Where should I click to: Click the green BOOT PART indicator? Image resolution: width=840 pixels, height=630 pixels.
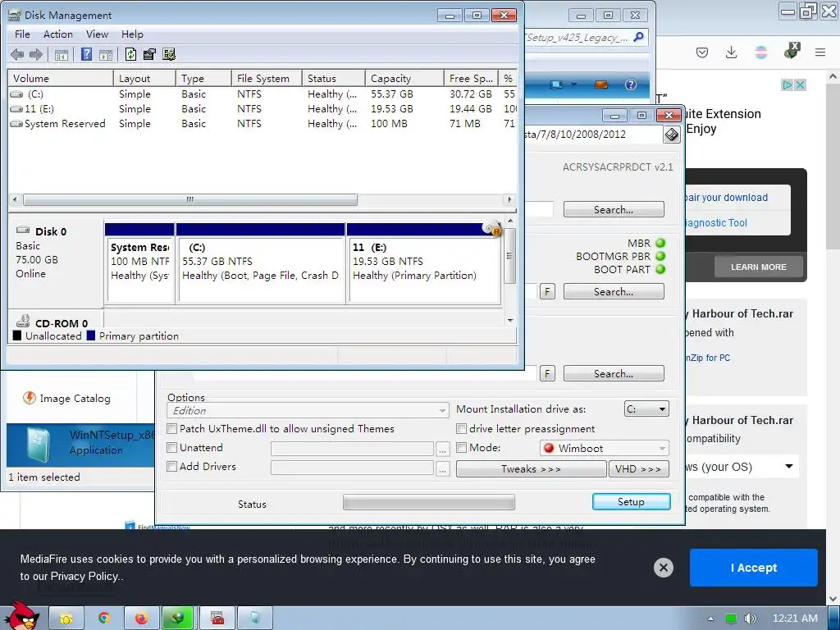tap(660, 269)
